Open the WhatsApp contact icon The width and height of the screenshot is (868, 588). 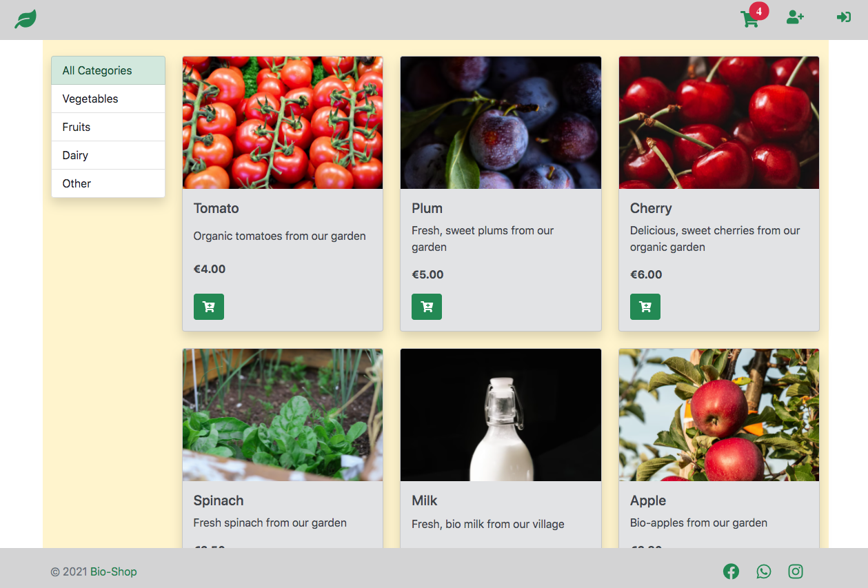[763, 571]
